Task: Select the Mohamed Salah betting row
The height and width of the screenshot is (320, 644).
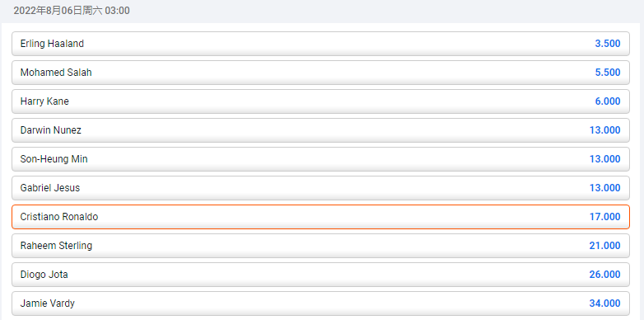Action: (x=320, y=73)
